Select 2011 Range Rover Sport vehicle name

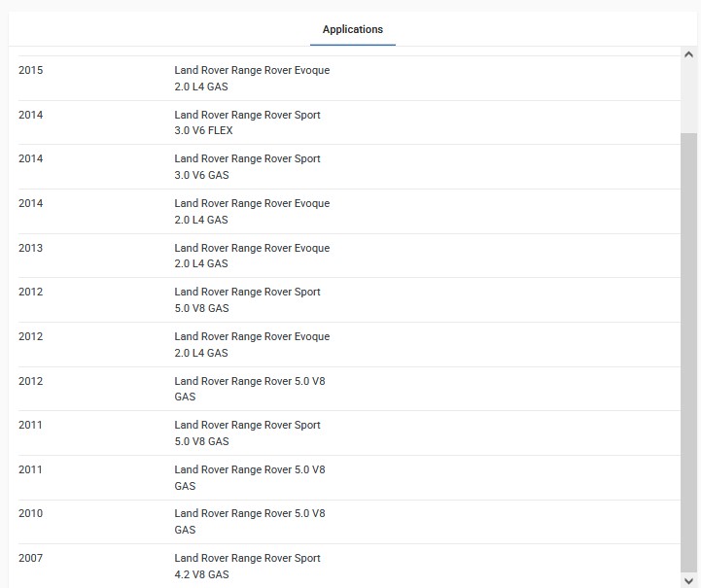click(x=247, y=425)
